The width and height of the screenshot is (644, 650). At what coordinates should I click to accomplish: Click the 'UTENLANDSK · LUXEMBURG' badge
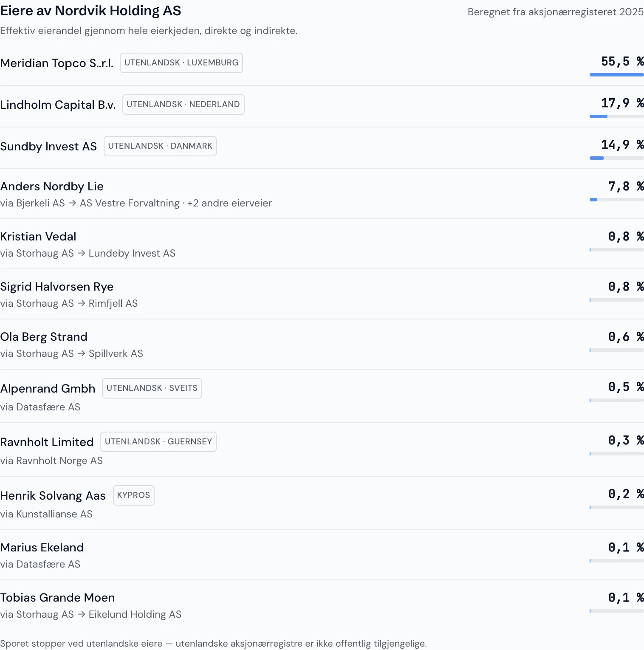[x=181, y=63]
